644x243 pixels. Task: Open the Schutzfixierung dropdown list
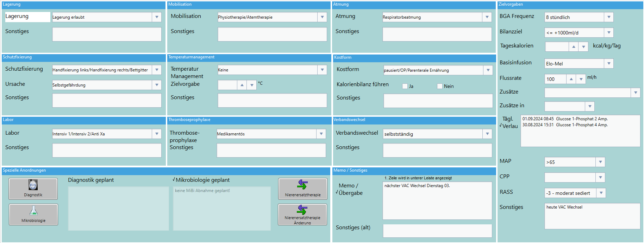pyautogui.click(x=157, y=70)
